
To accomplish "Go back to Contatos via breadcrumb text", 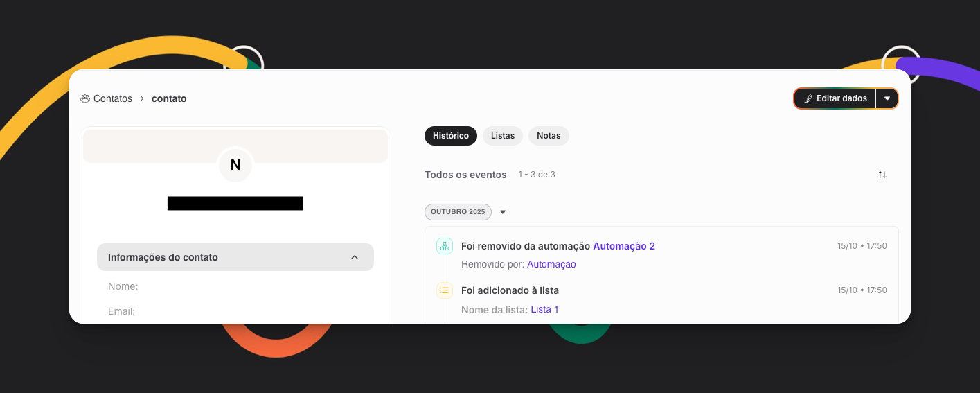I will point(112,98).
